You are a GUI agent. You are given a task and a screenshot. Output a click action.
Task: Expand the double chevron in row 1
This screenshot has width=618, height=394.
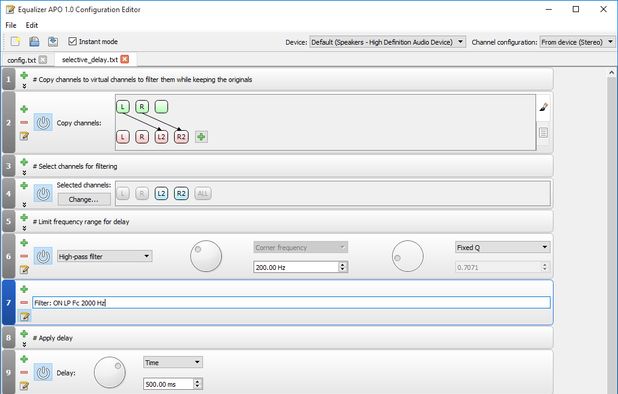(24, 86)
